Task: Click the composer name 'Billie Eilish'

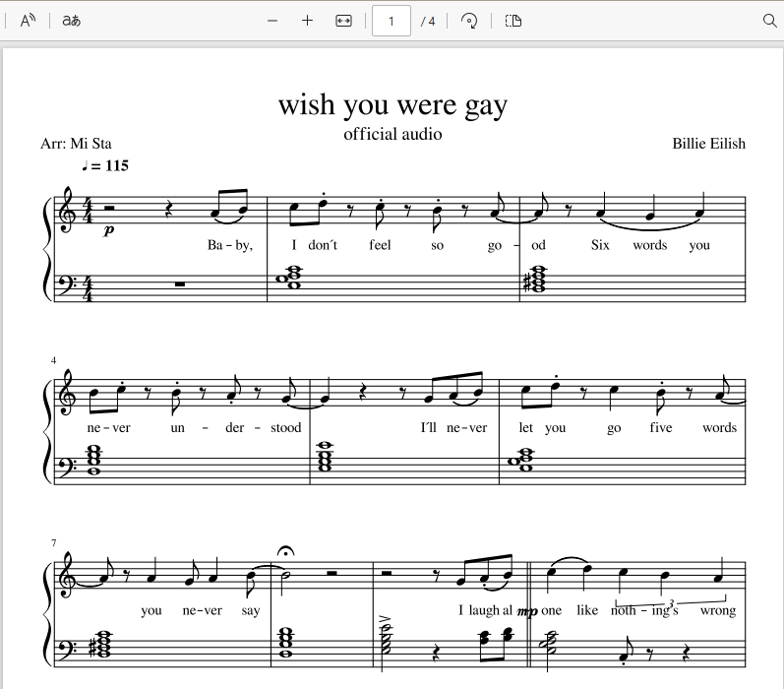Action: (708, 144)
